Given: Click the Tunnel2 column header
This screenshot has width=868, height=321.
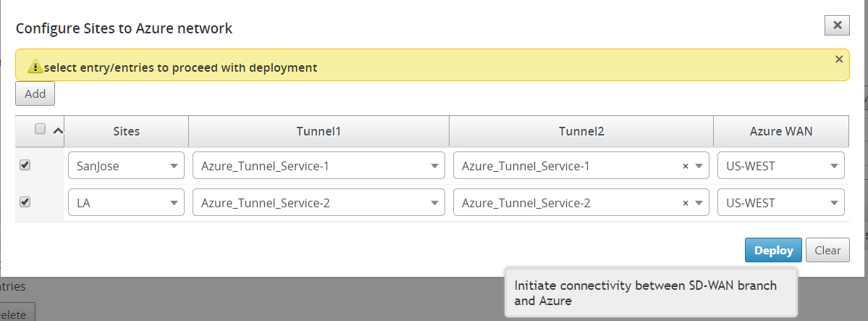Looking at the screenshot, I should click(581, 131).
